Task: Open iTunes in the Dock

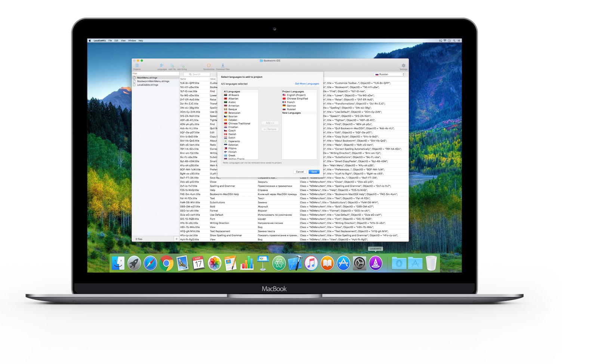Action: [x=311, y=263]
